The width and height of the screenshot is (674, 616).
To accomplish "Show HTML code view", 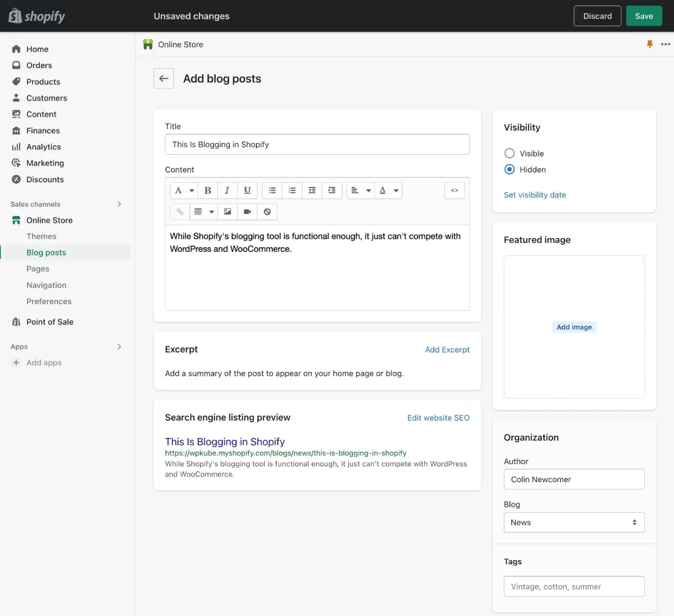I will (454, 190).
